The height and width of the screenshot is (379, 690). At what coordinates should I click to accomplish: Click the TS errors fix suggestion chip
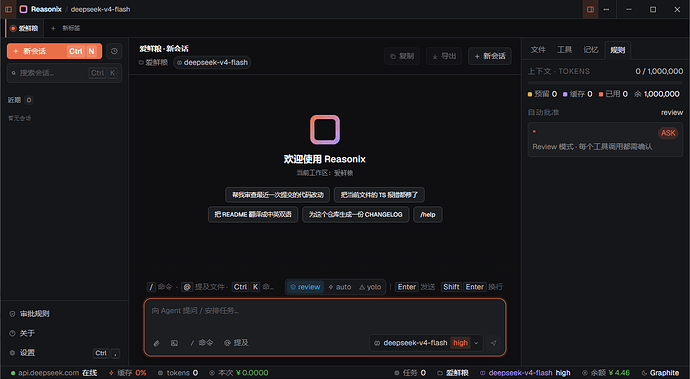tap(379, 195)
